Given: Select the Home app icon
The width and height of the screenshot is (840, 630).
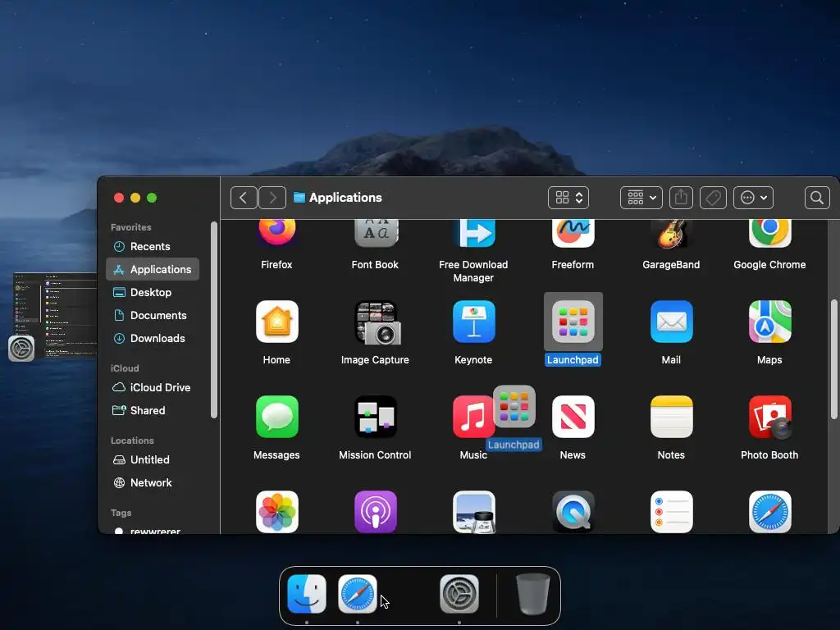Looking at the screenshot, I should (x=277, y=322).
